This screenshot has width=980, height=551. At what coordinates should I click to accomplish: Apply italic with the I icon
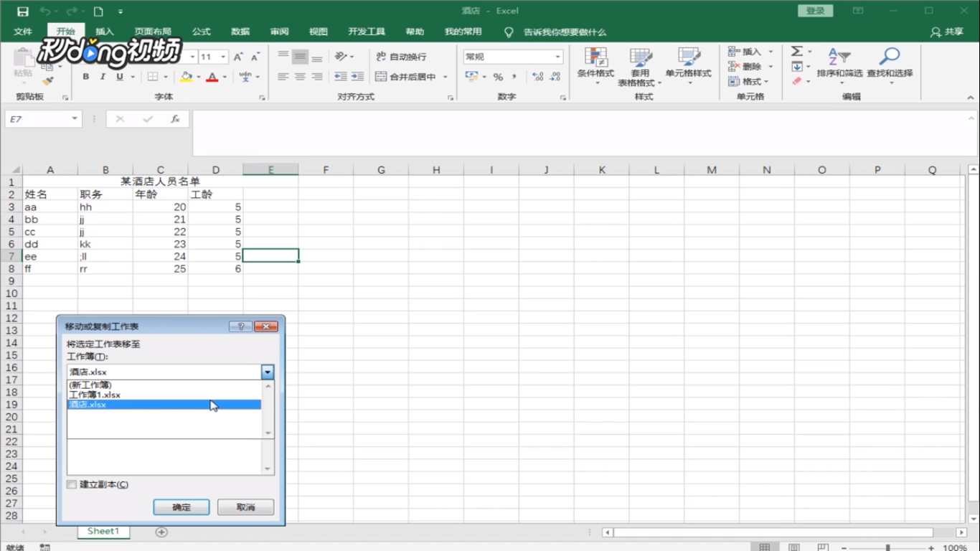(x=103, y=77)
